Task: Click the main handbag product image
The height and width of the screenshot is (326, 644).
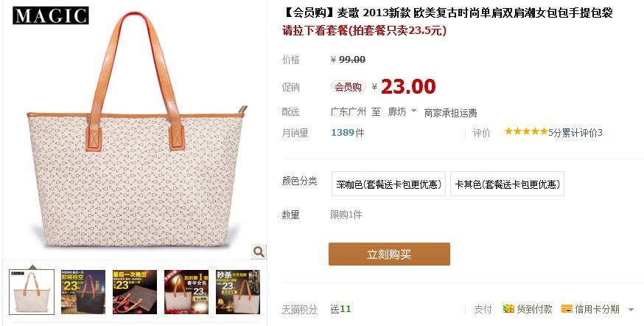Action: click(x=136, y=131)
